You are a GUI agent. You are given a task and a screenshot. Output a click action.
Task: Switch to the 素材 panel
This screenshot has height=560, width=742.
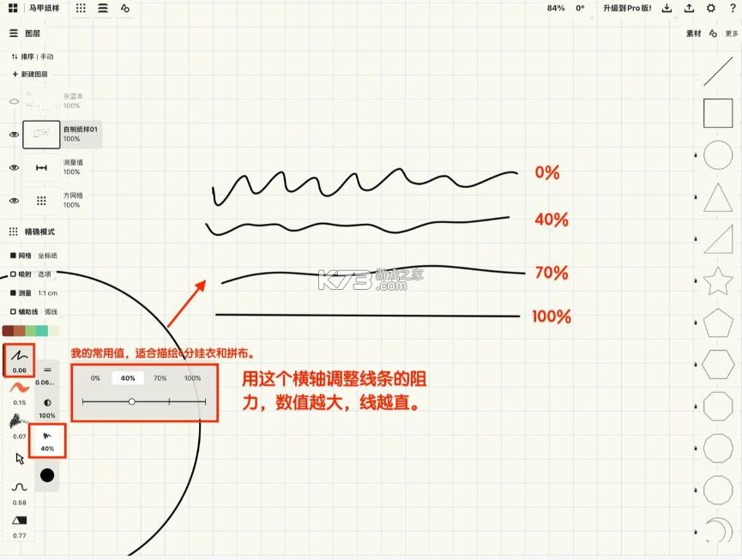point(693,33)
